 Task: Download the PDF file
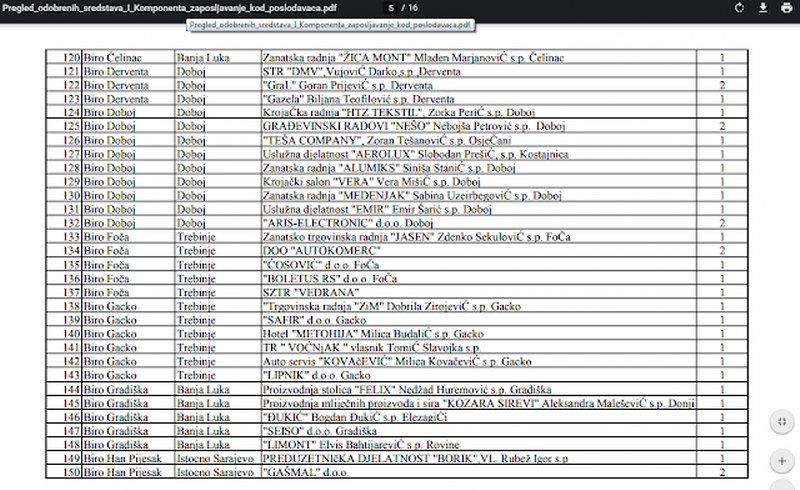763,8
